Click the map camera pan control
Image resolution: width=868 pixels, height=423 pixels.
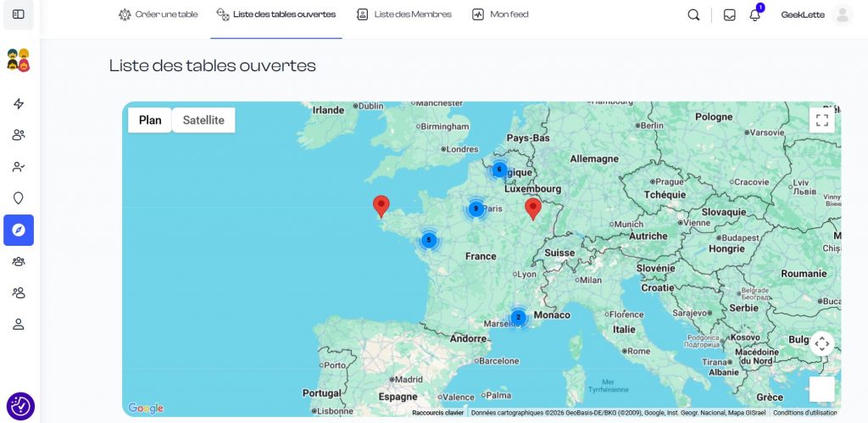click(x=821, y=343)
